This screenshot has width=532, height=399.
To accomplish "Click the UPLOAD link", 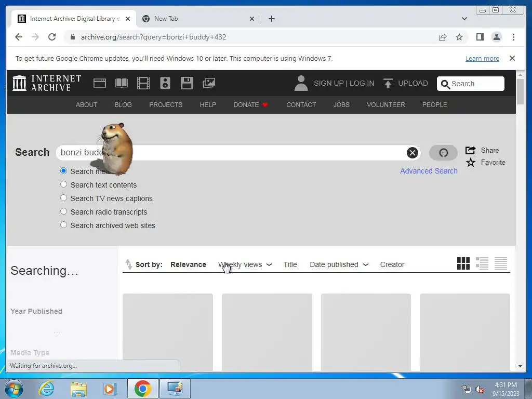I will pos(413,84).
